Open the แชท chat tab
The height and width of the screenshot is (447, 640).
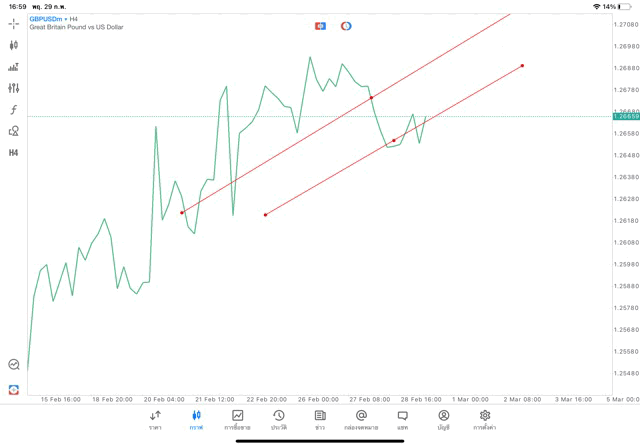pyautogui.click(x=402, y=420)
